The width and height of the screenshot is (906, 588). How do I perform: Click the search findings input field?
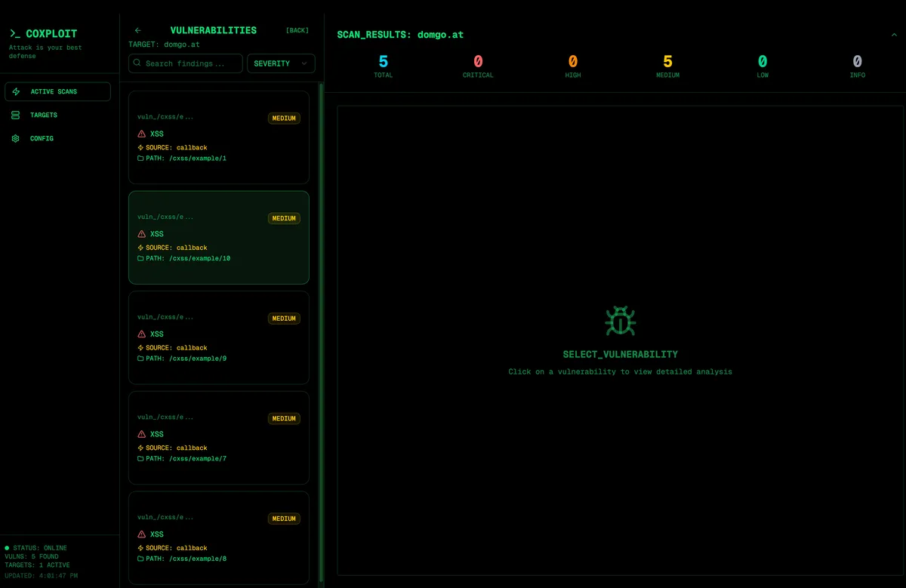click(x=185, y=63)
